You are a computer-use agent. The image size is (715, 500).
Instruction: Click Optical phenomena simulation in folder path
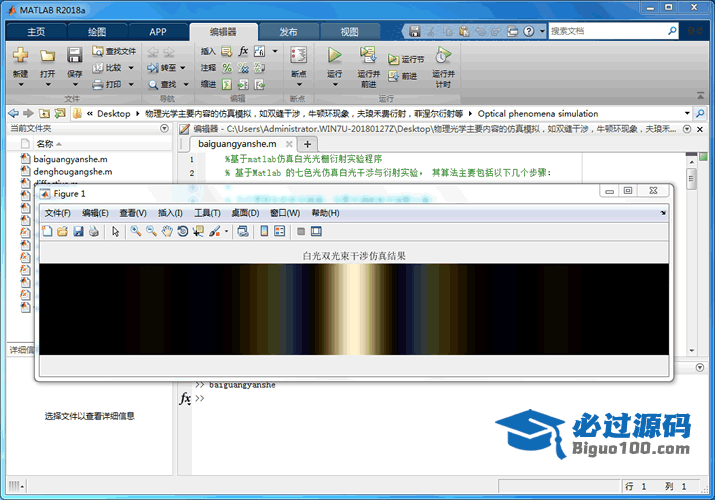pos(538,113)
